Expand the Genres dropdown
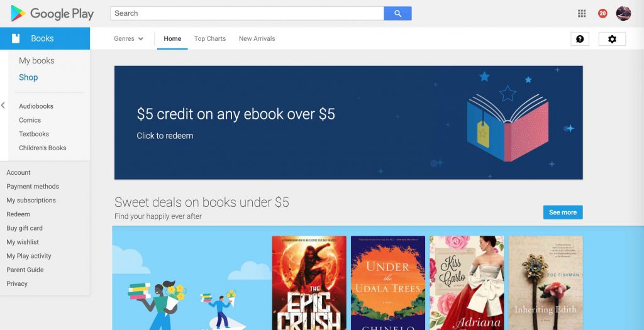 128,38
